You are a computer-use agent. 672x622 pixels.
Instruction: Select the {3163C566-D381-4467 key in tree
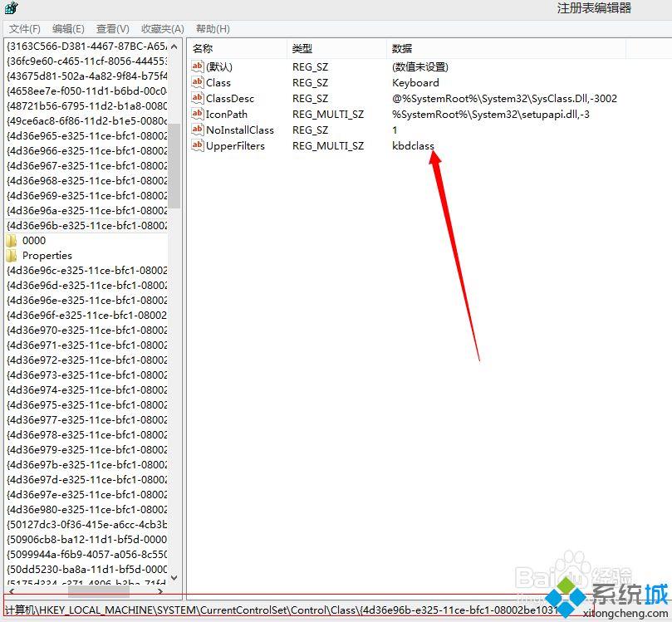coord(86,47)
